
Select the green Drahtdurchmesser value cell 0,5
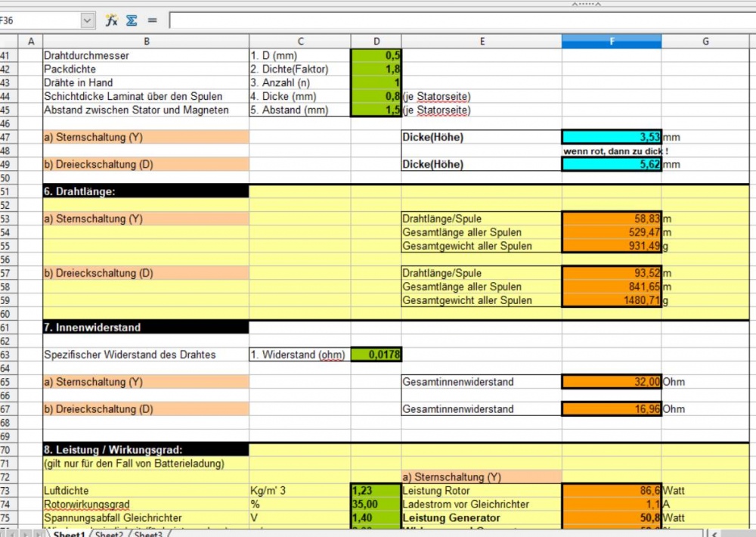(x=376, y=55)
